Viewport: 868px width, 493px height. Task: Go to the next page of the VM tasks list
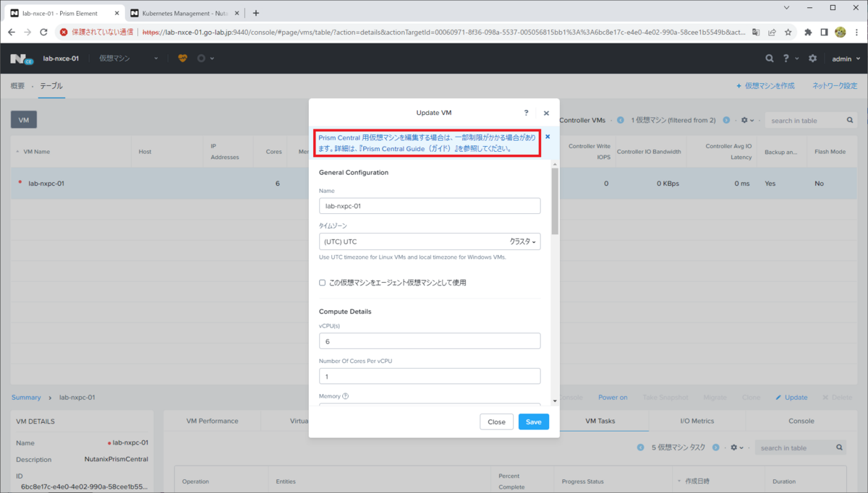tap(716, 447)
